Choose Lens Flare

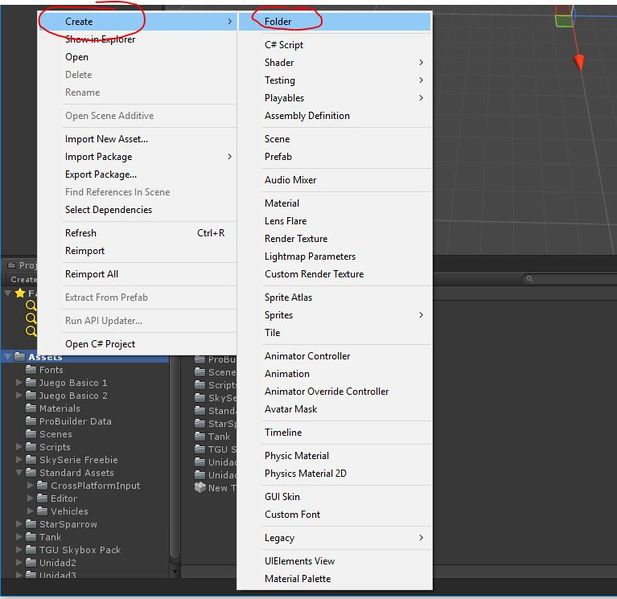point(285,221)
